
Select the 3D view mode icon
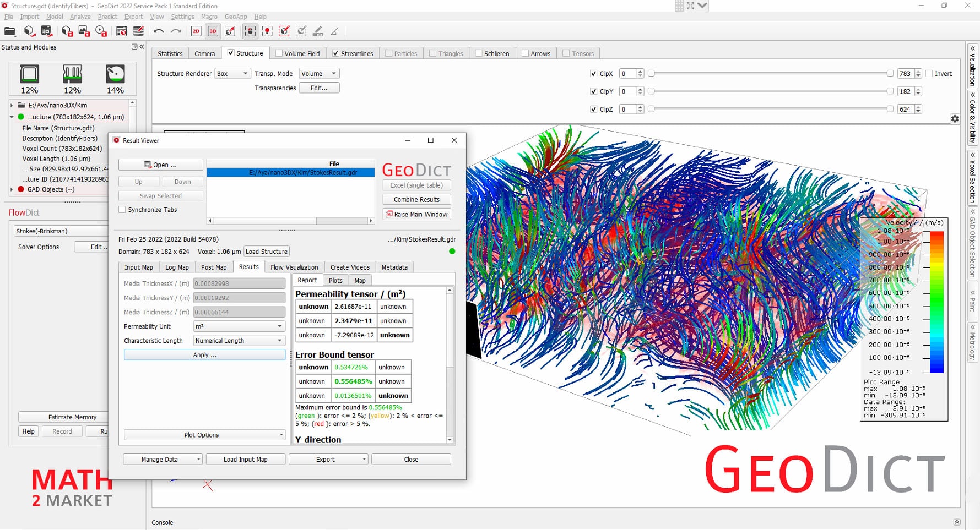213,31
